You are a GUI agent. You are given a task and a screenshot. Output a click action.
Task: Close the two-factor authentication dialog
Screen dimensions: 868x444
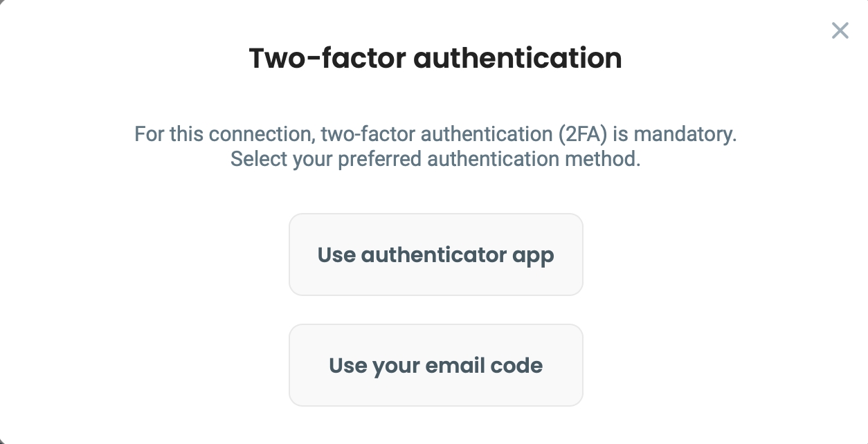(x=840, y=30)
